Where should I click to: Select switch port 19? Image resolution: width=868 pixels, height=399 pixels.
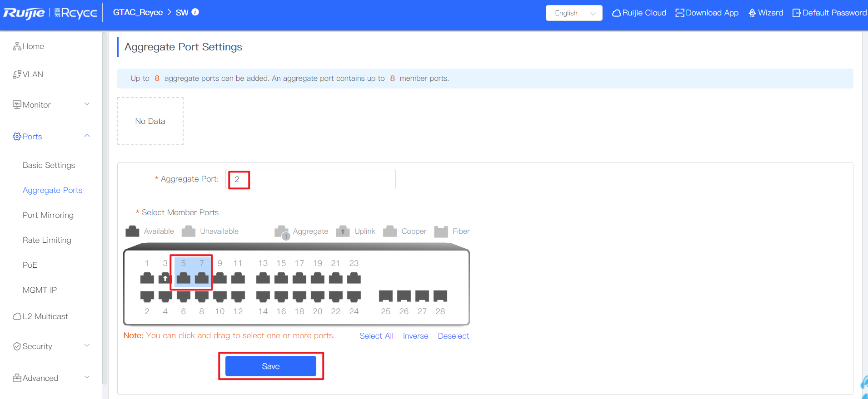pos(318,278)
